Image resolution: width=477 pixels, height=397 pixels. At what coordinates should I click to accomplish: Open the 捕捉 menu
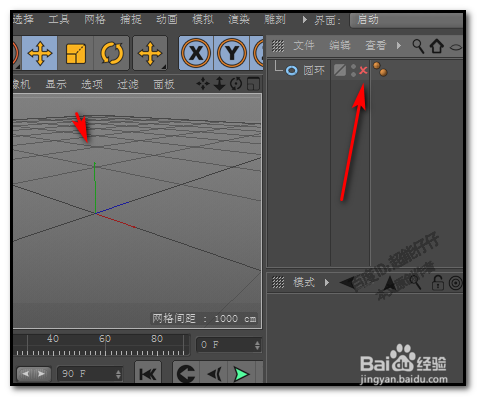131,19
